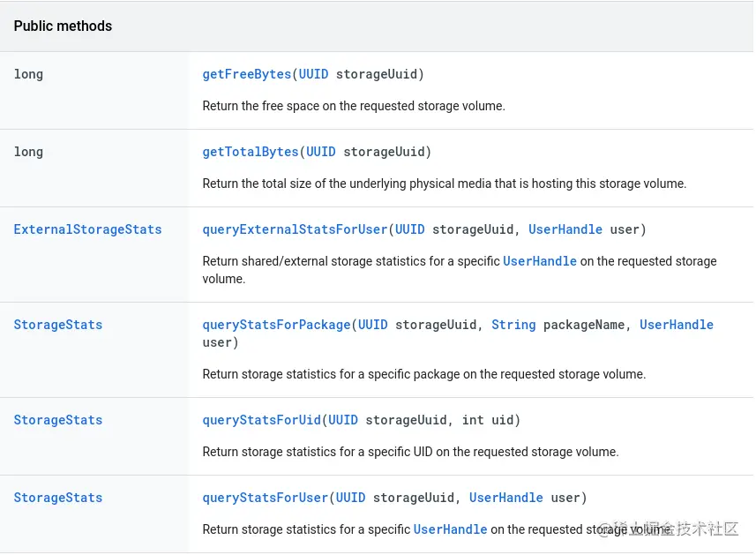Click UUID type in queryExternalStatsForUser signature

[410, 229]
